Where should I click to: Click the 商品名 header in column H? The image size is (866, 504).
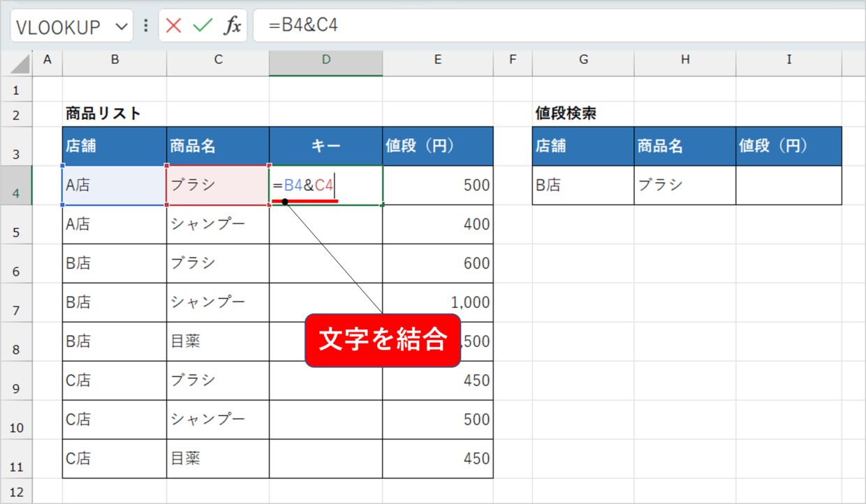pyautogui.click(x=685, y=146)
